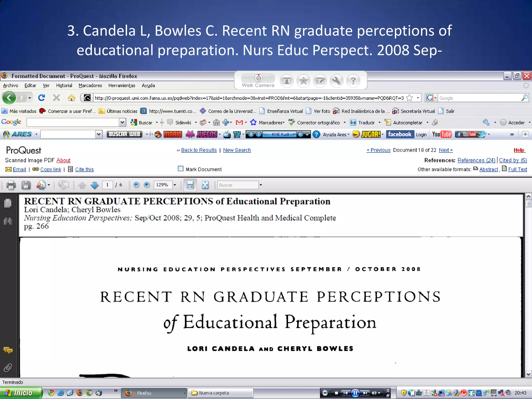Screen dimensions: 532x399
Task: Zoom out with the minus button
Action: tap(136, 185)
